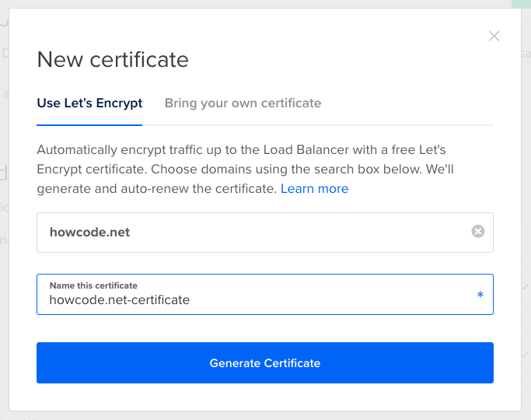Viewport: 531px width, 420px height.
Task: Click the 'Name this certificate' label
Action: (93, 285)
